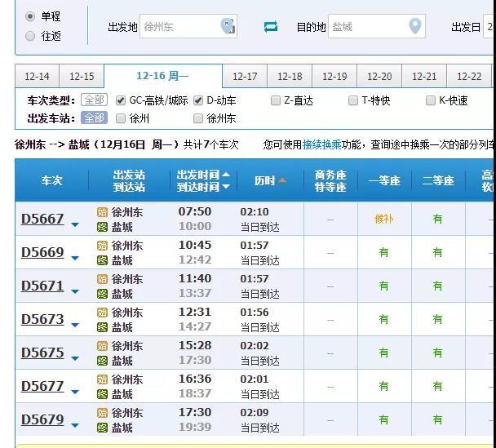Swap the departure and destination stations
The height and width of the screenshot is (448, 496).
pyautogui.click(x=271, y=27)
